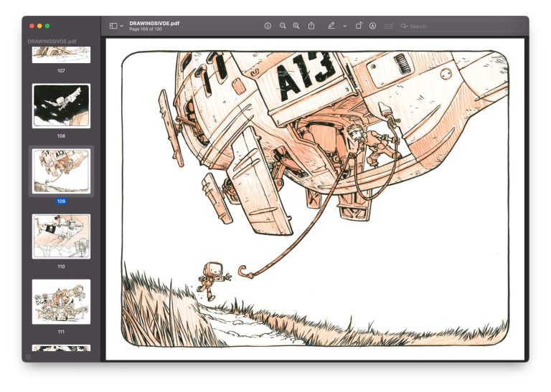
Task: Open search options magnifier dropdown
Action: 405,26
